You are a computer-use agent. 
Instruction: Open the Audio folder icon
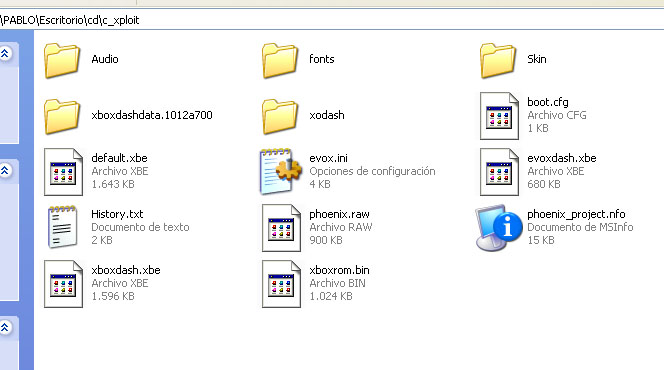tap(62, 61)
